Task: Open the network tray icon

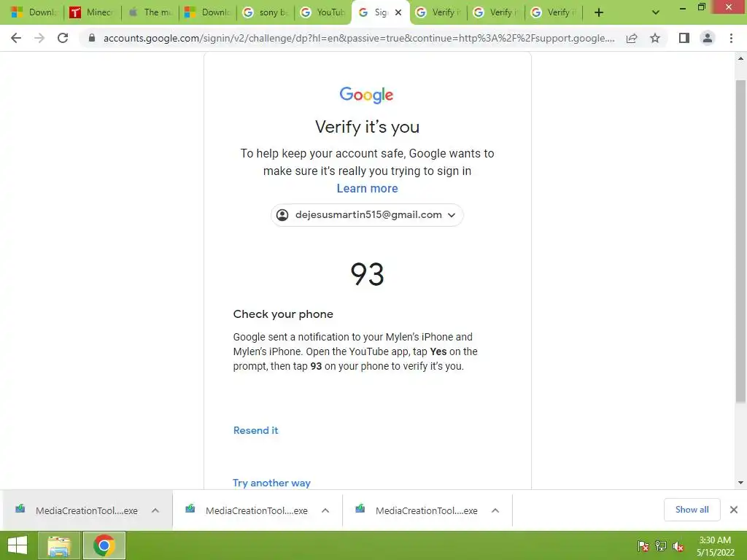Action: (661, 546)
